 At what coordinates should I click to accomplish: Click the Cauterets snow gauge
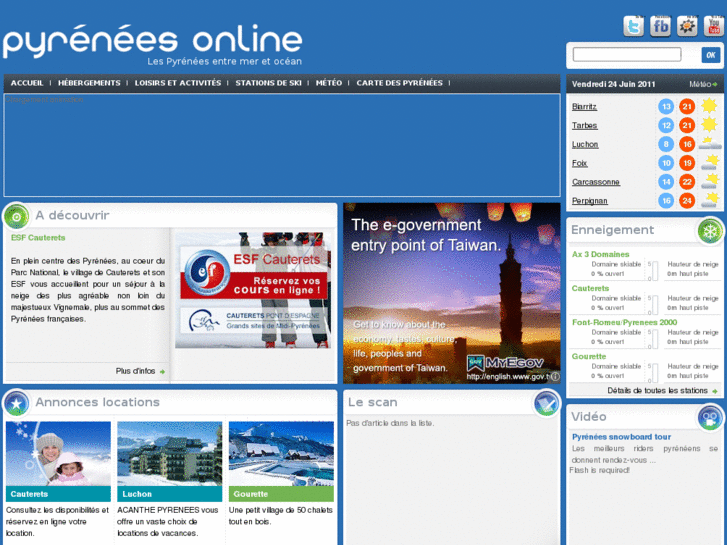pos(653,305)
